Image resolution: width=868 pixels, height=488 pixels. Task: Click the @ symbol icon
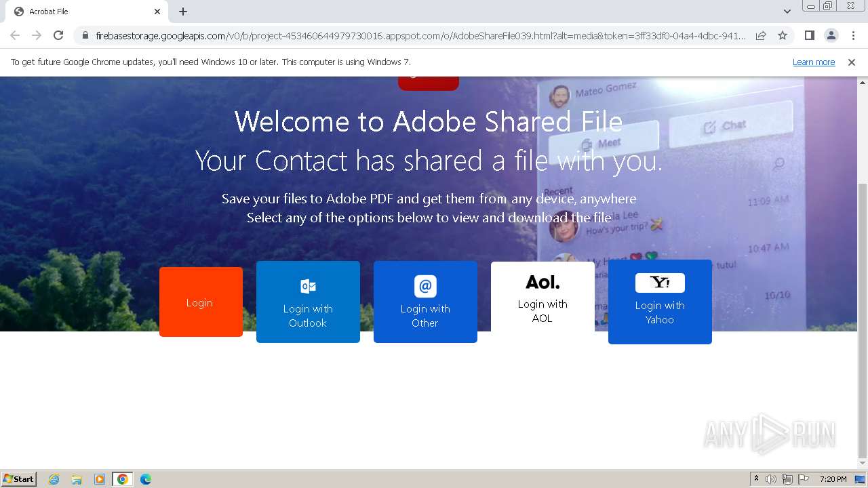pyautogui.click(x=425, y=286)
